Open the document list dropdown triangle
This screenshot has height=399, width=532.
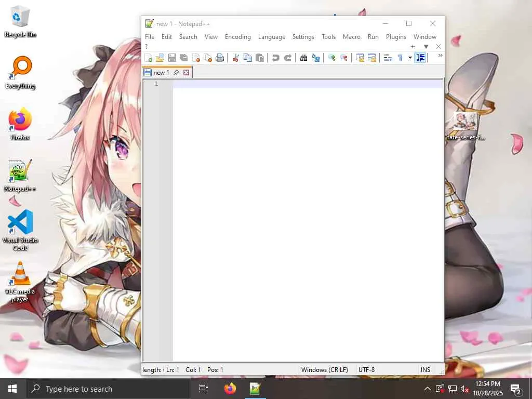426,46
